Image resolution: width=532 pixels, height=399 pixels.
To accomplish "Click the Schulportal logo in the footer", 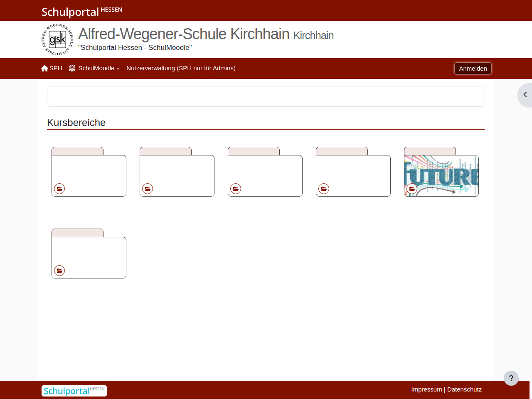I will pos(74,391).
